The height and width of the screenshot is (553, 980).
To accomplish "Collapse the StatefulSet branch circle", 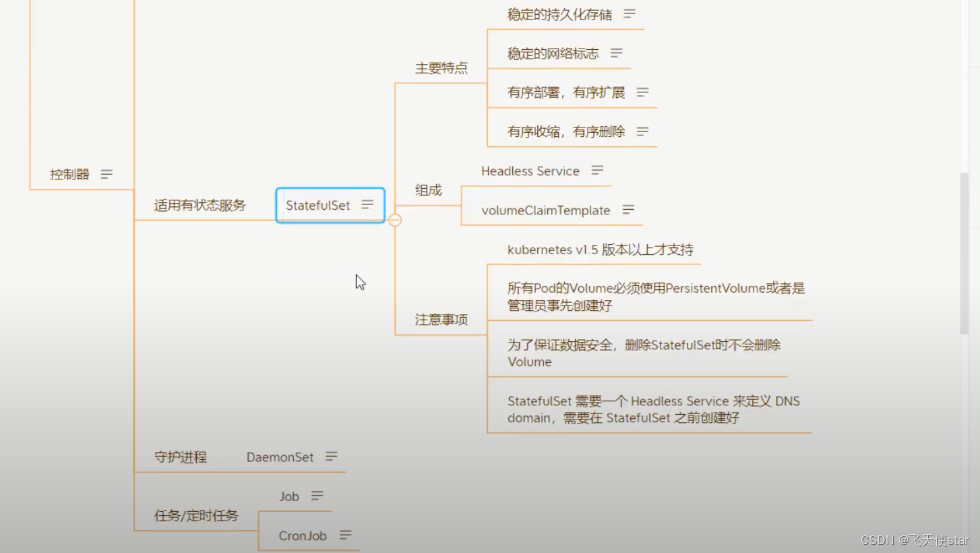I will pos(395,220).
